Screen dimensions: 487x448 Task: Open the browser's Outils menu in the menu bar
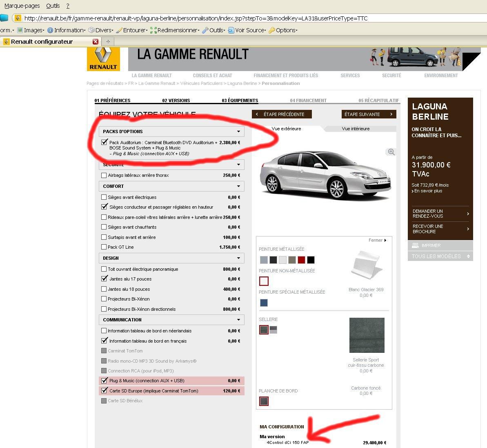pos(53,6)
